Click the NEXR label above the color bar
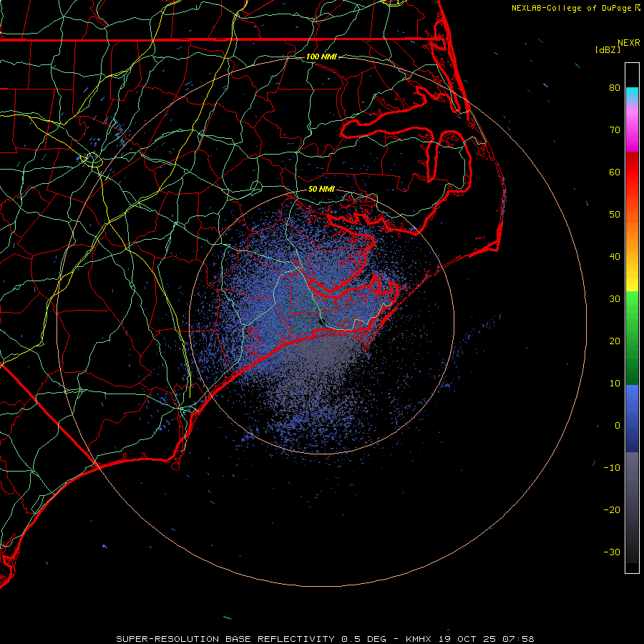644x644 pixels. click(x=629, y=43)
